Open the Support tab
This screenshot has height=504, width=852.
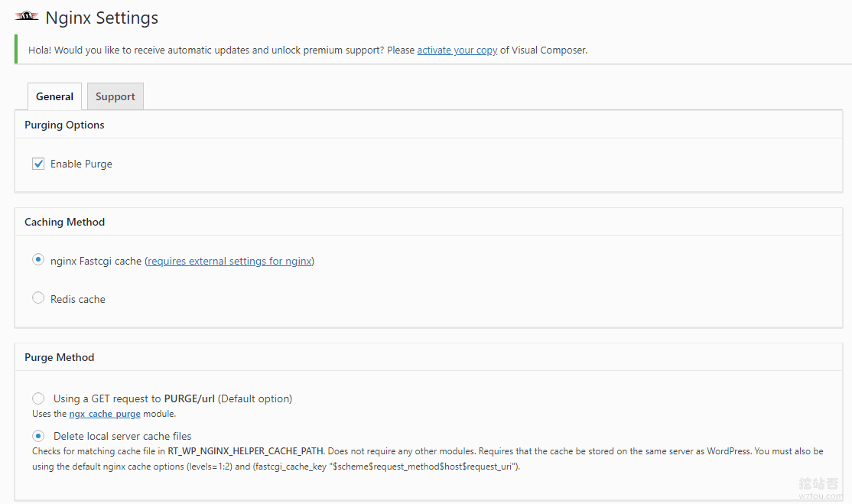pyautogui.click(x=115, y=96)
